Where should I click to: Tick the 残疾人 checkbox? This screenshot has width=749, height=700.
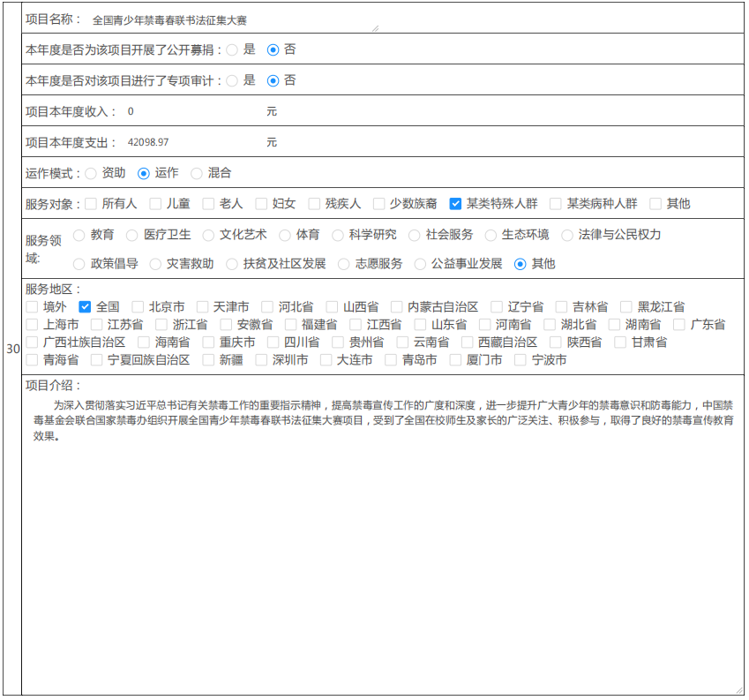coord(314,204)
